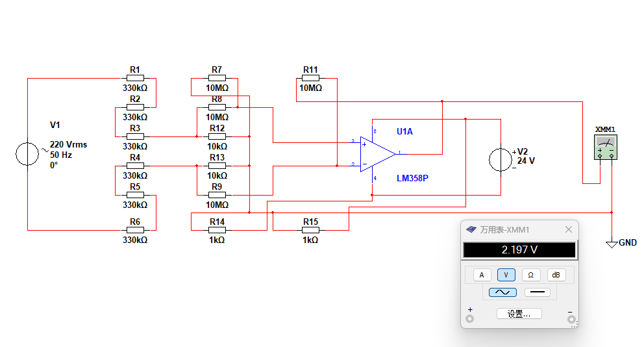Select resistor R12 symbol
Viewport: 644px width, 347px height.
pos(217,136)
